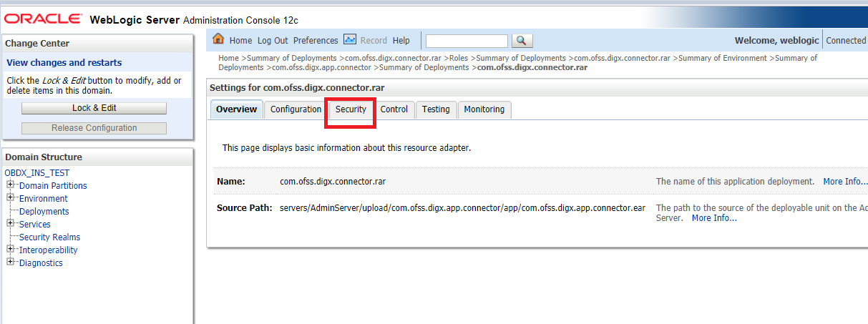Expand the Diagnostics tree node
The height and width of the screenshot is (324, 868).
(11, 262)
